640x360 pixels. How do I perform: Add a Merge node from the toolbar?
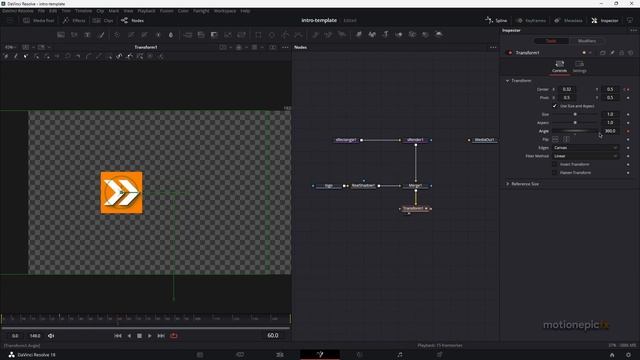[188, 35]
